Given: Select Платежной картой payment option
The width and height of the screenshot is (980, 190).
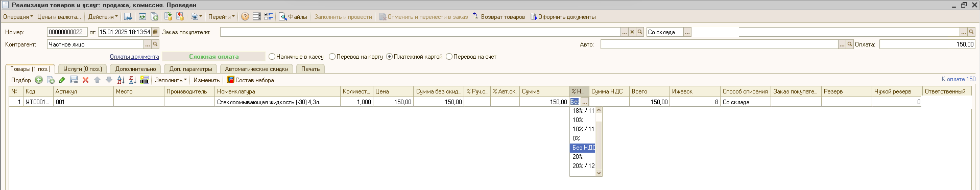Looking at the screenshot, I should point(414,57).
